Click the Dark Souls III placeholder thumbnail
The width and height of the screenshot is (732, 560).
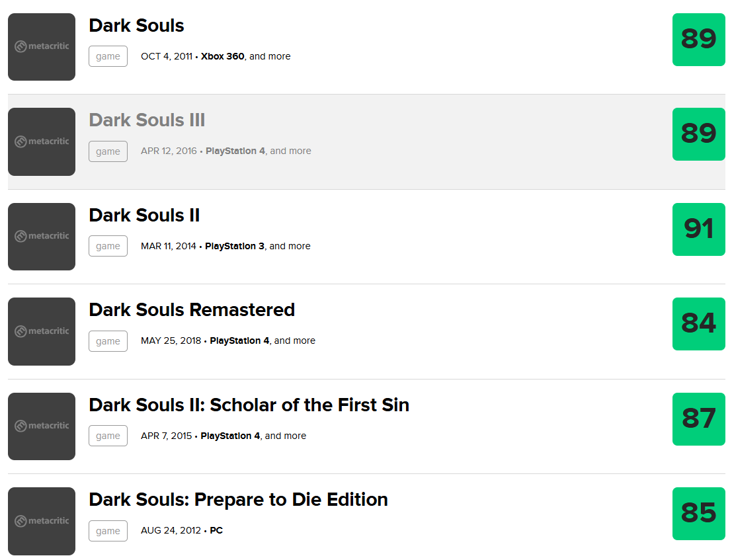tap(42, 141)
